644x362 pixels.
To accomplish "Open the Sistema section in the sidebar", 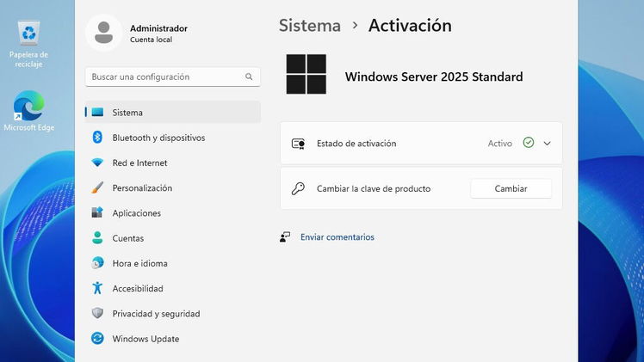I will pyautogui.click(x=172, y=113).
